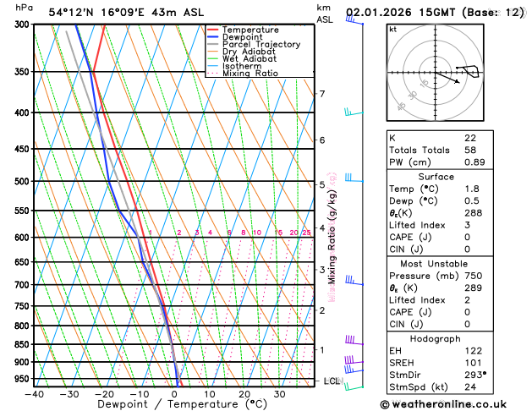Click the 5 km altitude label
The height and width of the screenshot is (411, 532).
pyautogui.click(x=322, y=185)
